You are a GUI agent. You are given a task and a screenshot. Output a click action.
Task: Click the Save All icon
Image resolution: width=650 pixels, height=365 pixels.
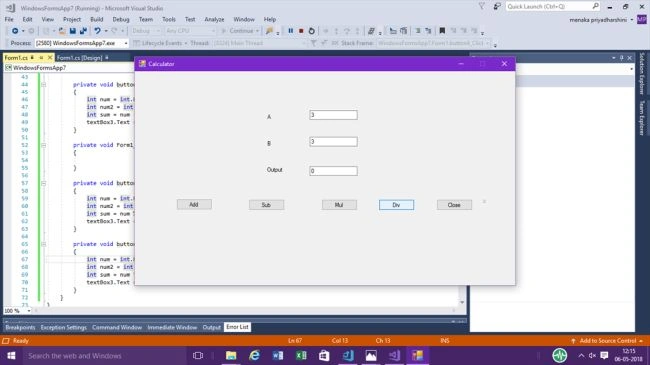click(83, 31)
